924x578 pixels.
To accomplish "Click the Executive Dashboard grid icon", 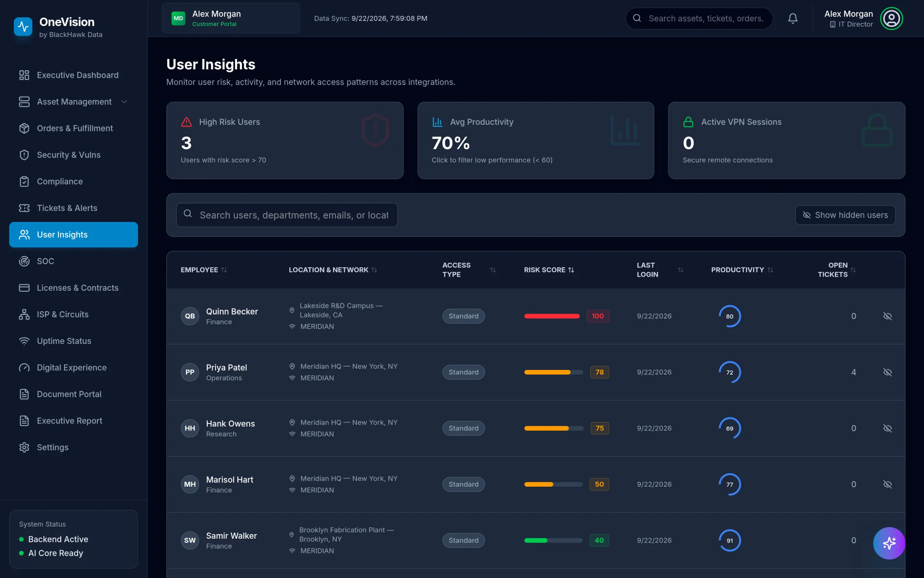I will [24, 75].
